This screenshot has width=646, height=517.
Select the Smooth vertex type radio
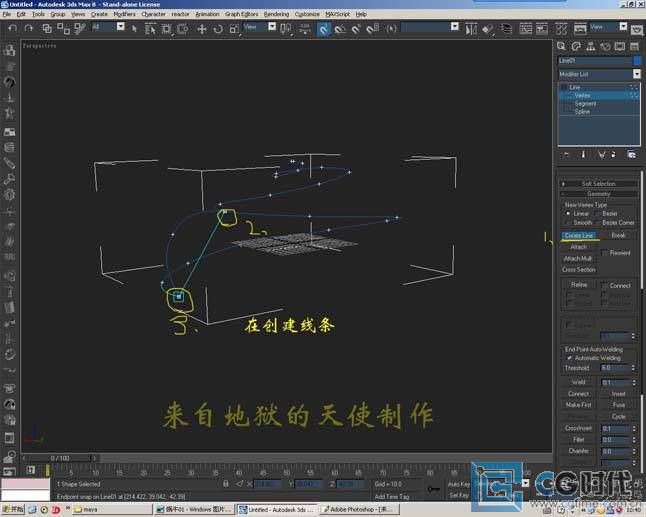tap(568, 222)
